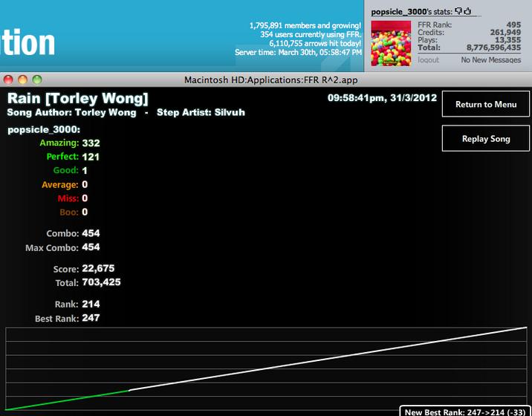Click the Amazing count 332
The height and width of the screenshot is (416, 532).
coord(91,143)
